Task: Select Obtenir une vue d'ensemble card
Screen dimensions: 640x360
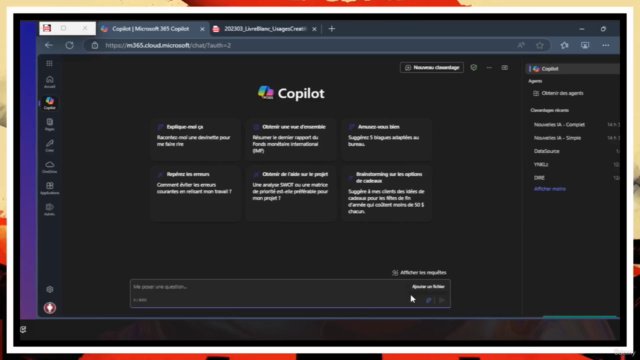Action: point(291,139)
